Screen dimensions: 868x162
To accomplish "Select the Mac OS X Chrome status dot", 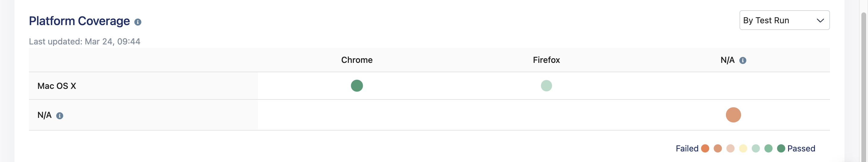I will (356, 86).
